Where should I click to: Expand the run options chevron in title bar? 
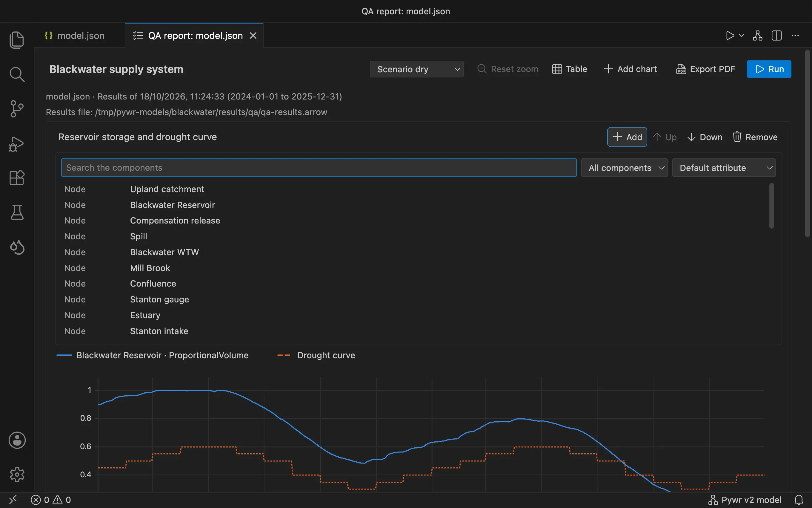742,36
